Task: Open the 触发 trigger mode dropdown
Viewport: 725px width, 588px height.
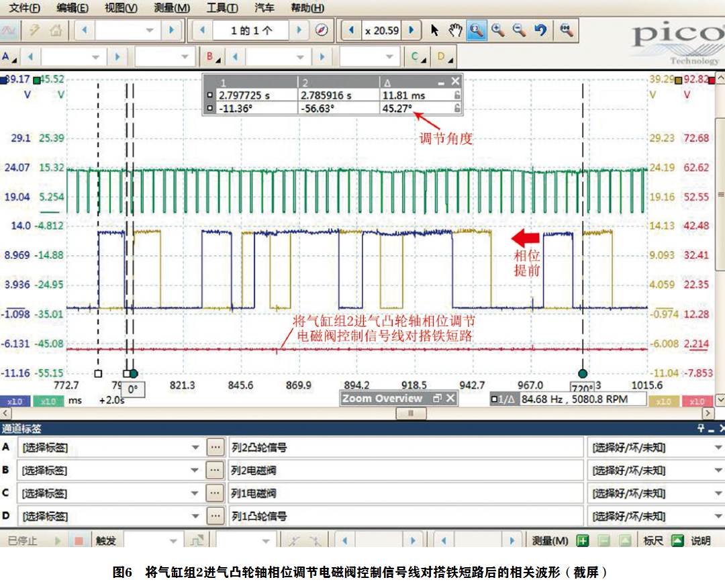Action: pyautogui.click(x=173, y=540)
